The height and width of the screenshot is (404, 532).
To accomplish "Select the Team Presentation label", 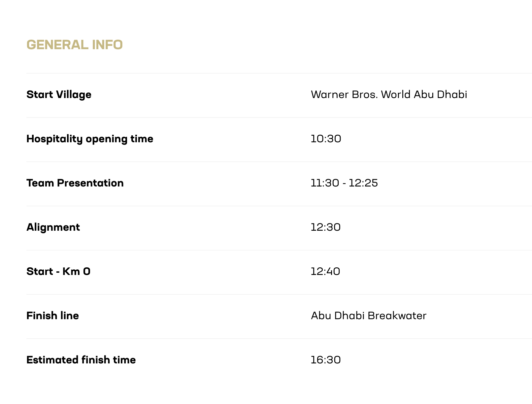I will (x=75, y=183).
